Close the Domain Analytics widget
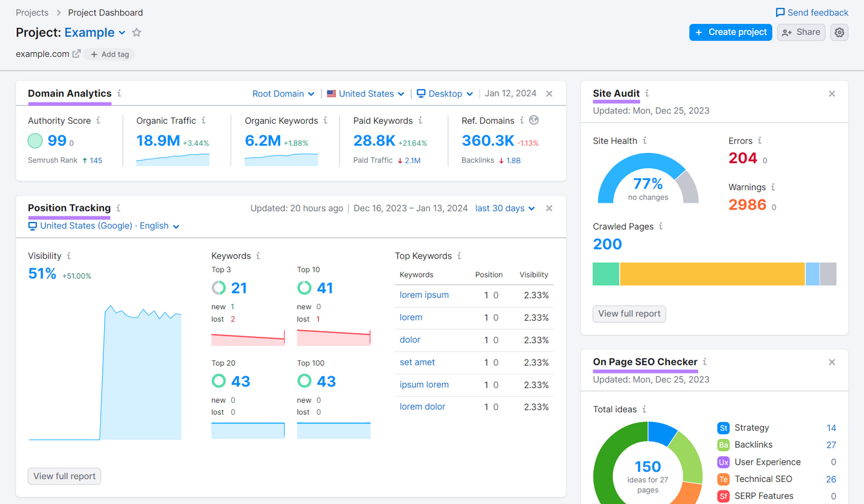The height and width of the screenshot is (504, 864). [550, 94]
